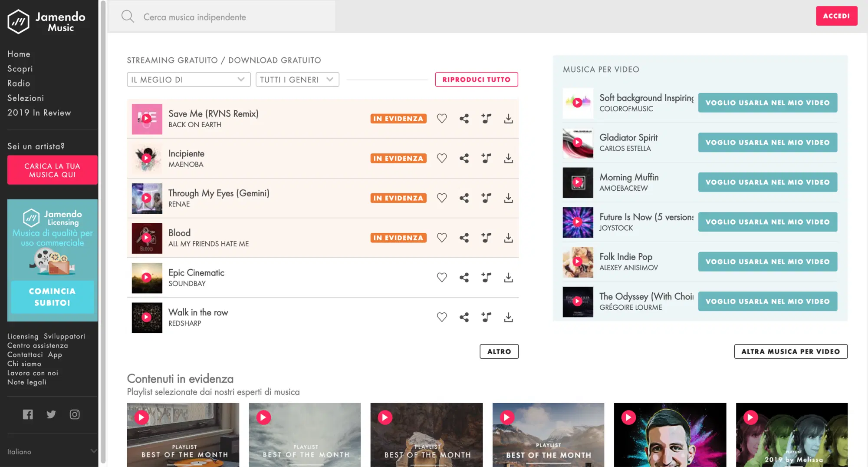868x467 pixels.
Task: Like the track Blood with heart
Action: click(x=442, y=238)
